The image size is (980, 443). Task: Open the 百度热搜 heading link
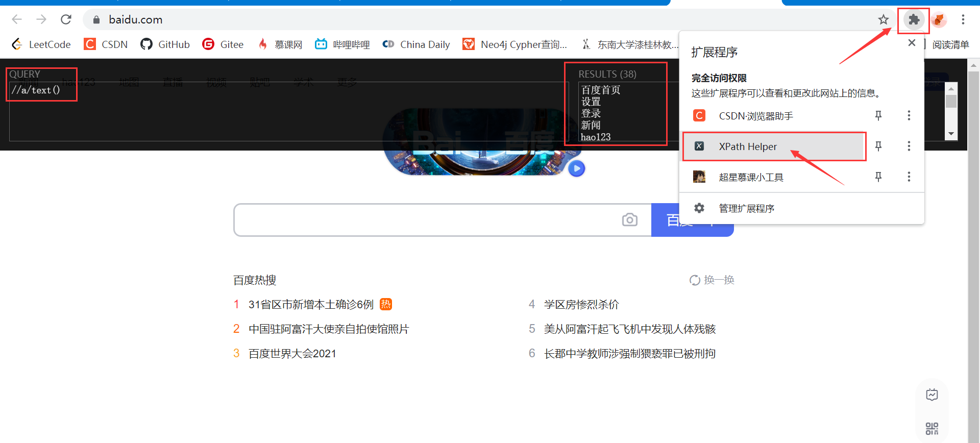click(x=255, y=280)
